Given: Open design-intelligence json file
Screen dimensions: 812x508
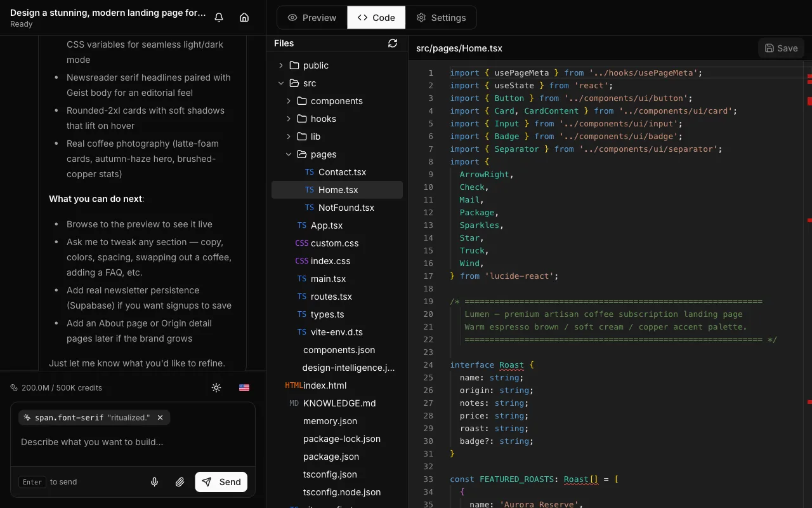Looking at the screenshot, I should [337, 368].
